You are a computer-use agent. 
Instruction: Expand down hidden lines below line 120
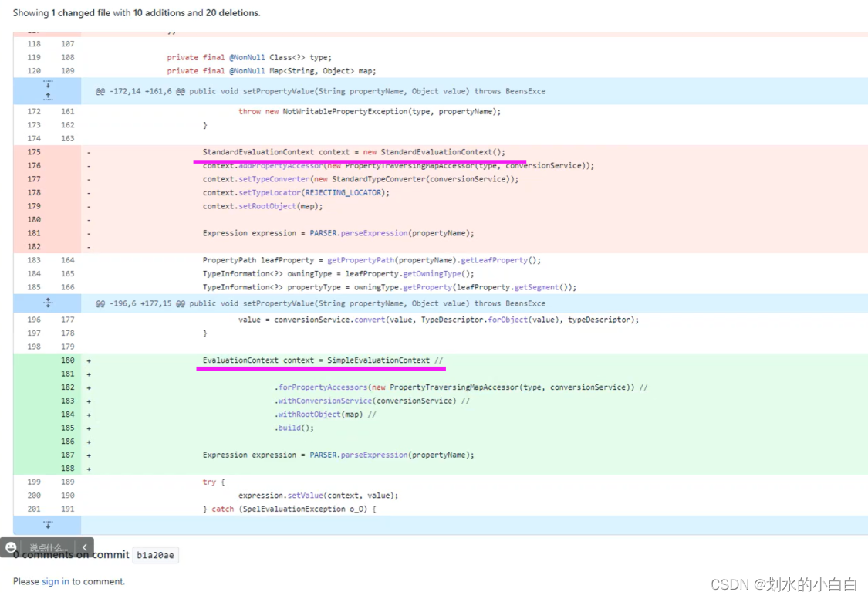tap(48, 85)
